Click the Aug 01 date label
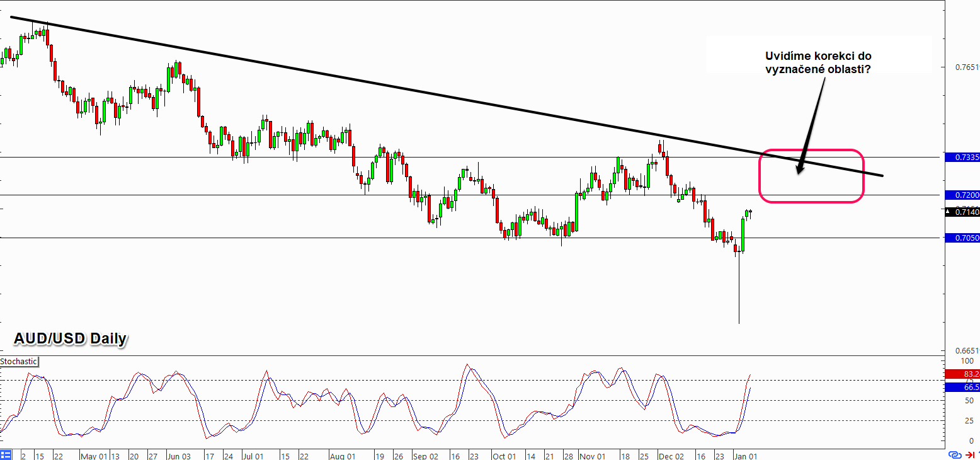Image resolution: width=980 pixels, height=460 pixels. point(342,456)
